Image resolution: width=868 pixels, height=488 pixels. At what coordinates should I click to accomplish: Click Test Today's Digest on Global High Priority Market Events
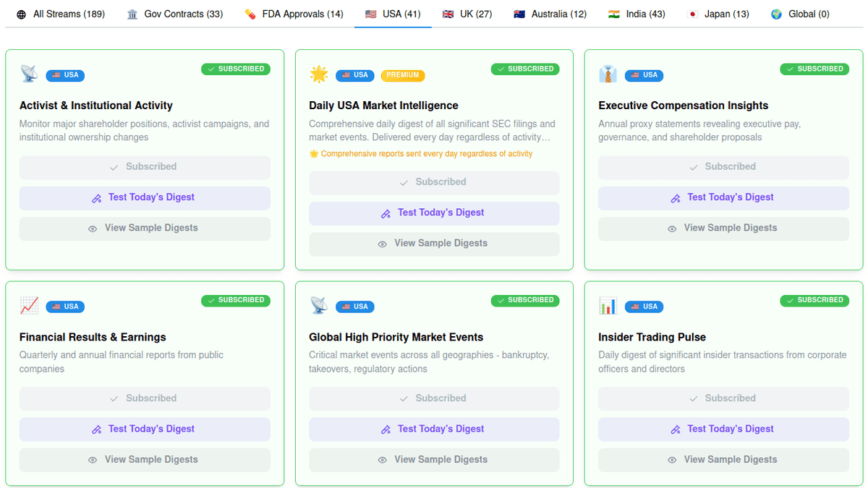point(434,429)
